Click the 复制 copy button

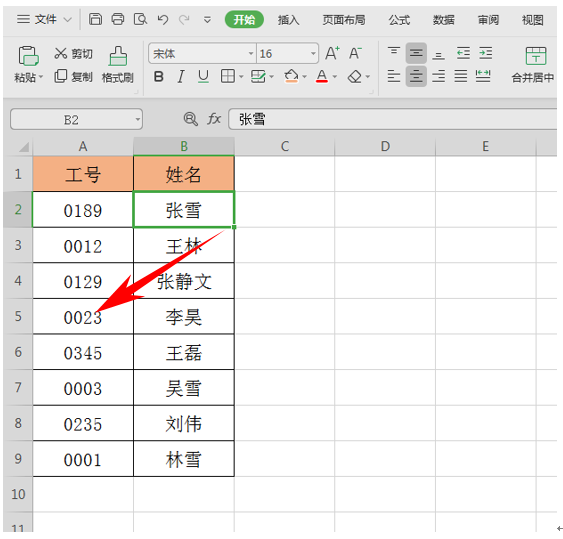pos(74,76)
